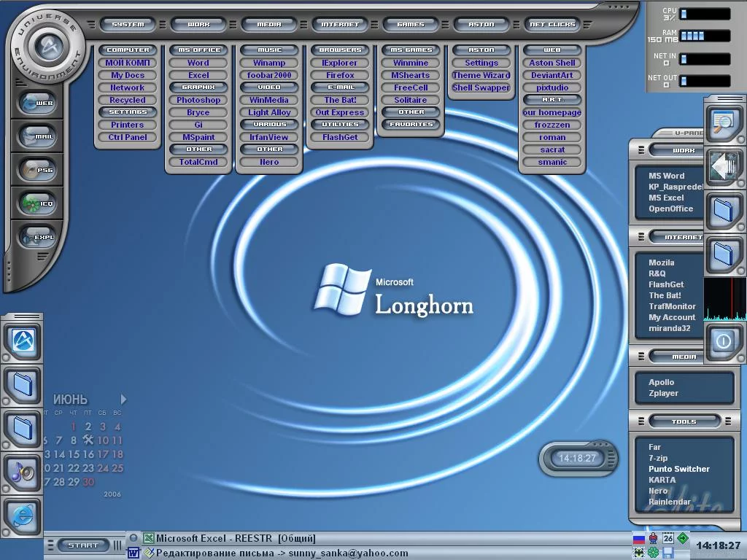
Task: Launch Internet Explorer from the left dock
Action: [23, 516]
